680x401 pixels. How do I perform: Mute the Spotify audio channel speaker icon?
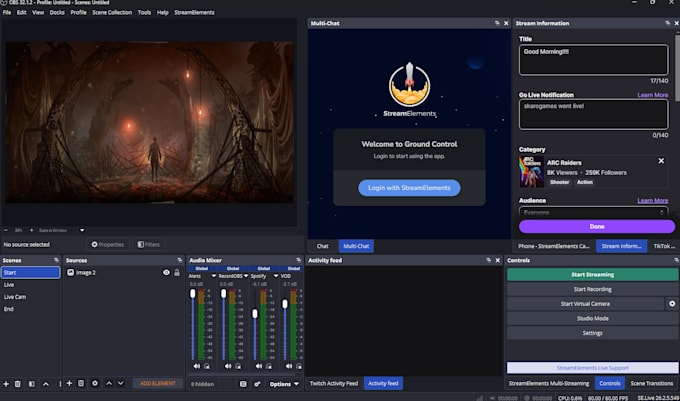[258, 366]
